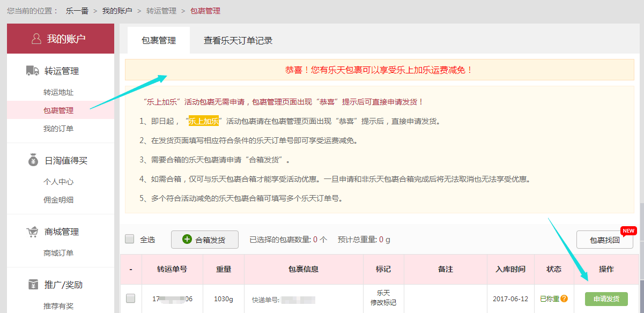Click the 转运管理 section heading

tap(62, 71)
